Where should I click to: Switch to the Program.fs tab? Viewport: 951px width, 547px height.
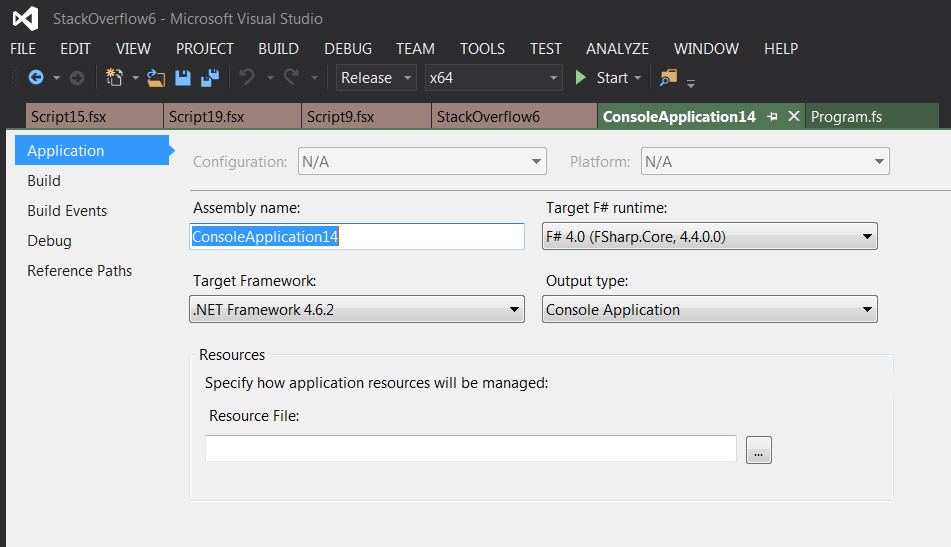(x=846, y=117)
